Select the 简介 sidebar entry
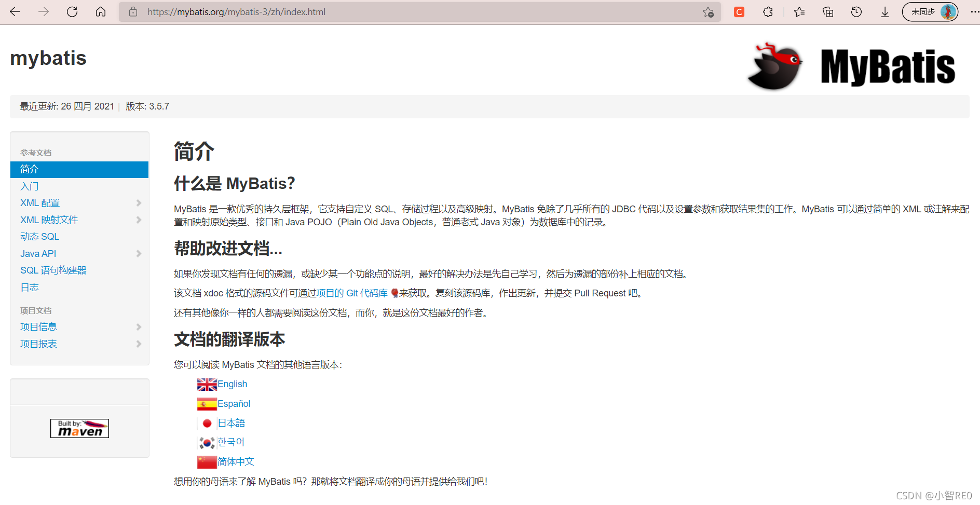This screenshot has height=505, width=980. pos(30,169)
